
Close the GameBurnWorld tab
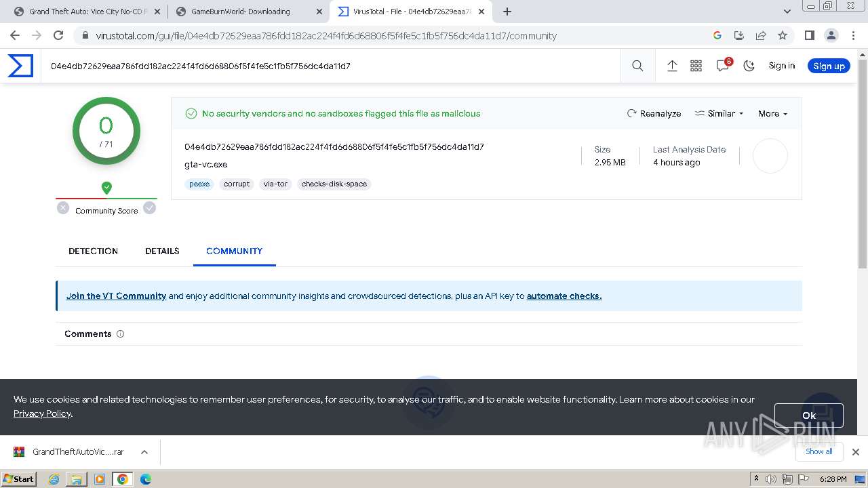pyautogui.click(x=319, y=12)
